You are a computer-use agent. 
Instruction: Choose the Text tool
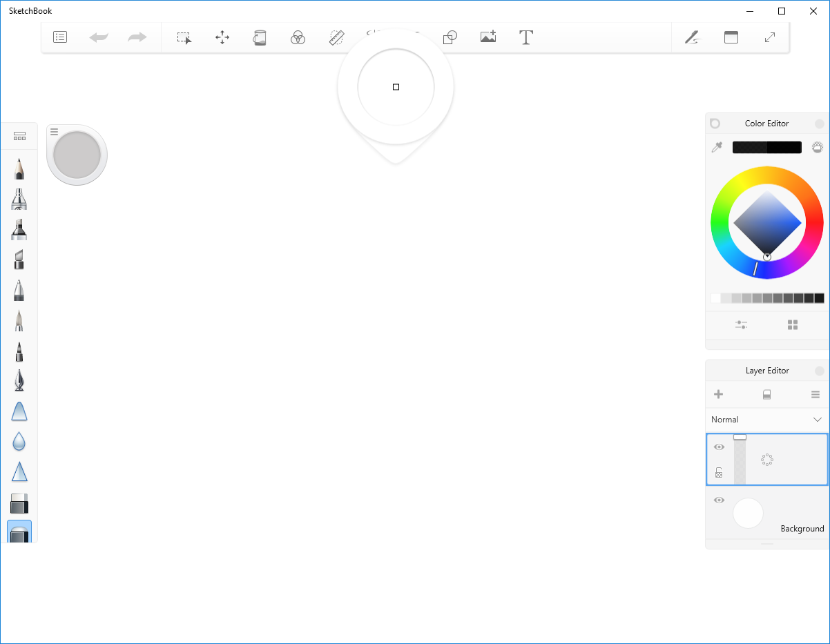(x=525, y=37)
